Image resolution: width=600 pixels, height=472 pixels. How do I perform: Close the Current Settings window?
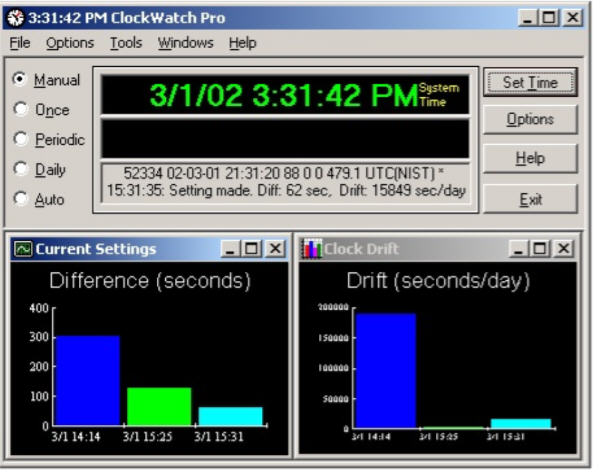pyautogui.click(x=275, y=249)
